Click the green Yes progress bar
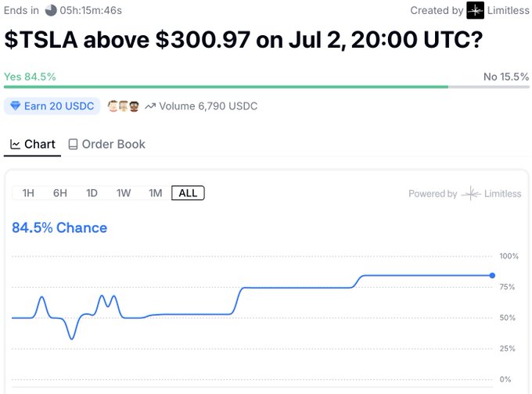This screenshot has width=532, height=394. 226,87
